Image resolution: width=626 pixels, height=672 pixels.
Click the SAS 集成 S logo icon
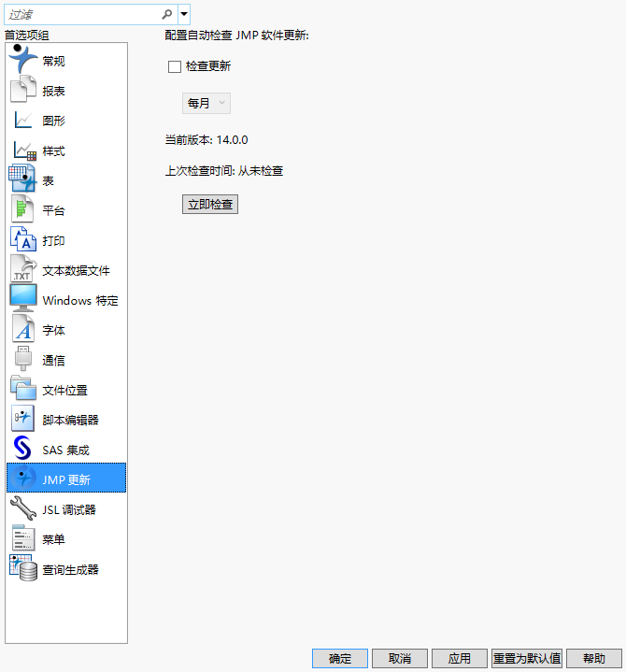click(x=22, y=449)
